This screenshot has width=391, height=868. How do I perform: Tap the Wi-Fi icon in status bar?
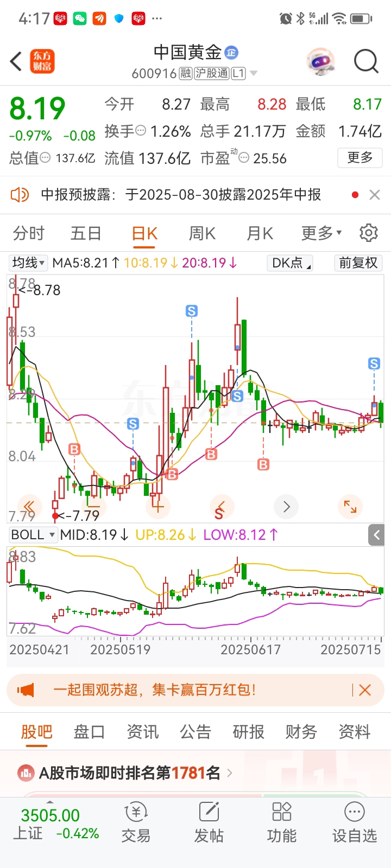(339, 19)
